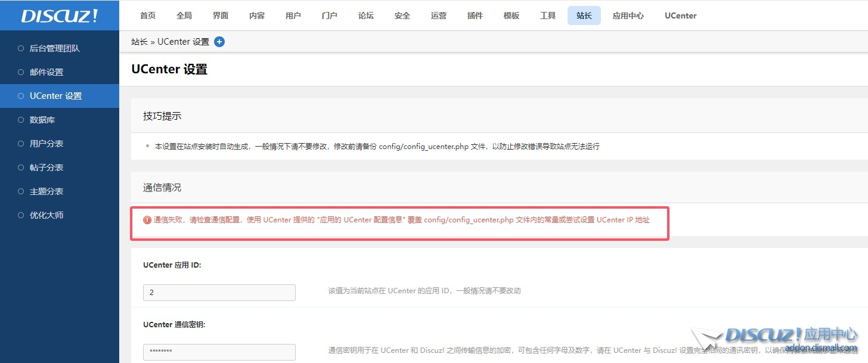Open the 用户 top navigation item
The height and width of the screenshot is (363, 868).
(x=293, y=15)
